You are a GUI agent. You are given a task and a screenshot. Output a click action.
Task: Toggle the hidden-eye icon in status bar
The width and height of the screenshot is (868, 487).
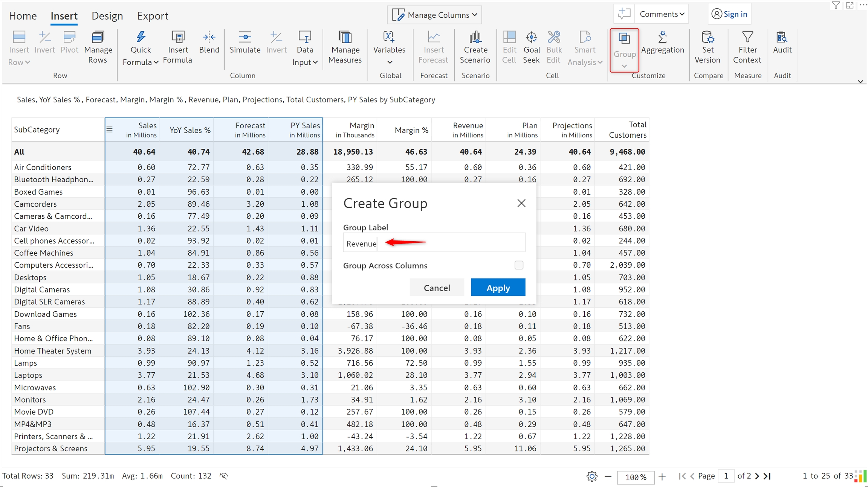[x=224, y=476]
